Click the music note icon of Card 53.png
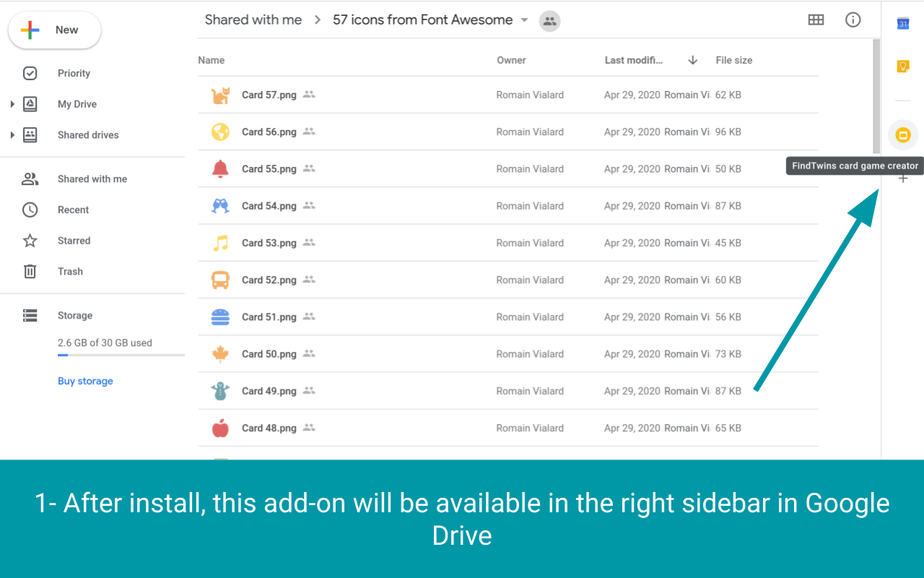Screen dimensions: 924x578 [220, 243]
